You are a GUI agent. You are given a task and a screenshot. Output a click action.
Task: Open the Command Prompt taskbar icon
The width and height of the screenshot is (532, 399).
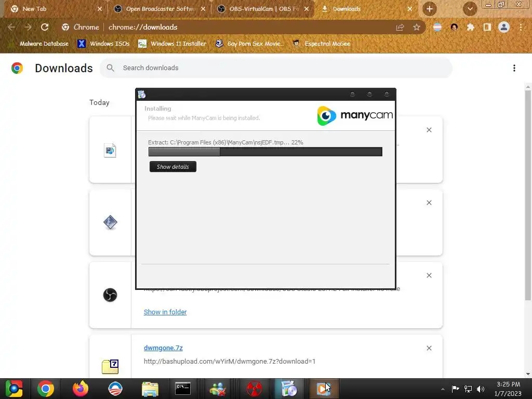[x=183, y=389]
